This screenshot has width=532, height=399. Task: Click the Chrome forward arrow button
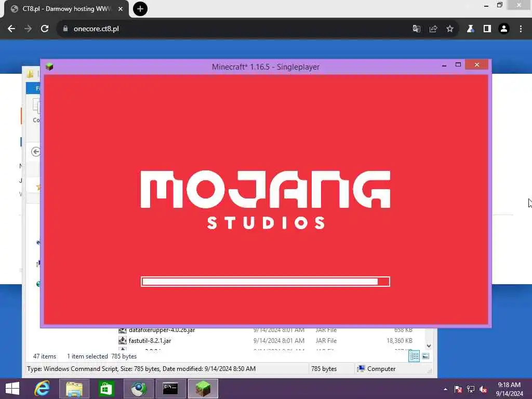point(28,29)
